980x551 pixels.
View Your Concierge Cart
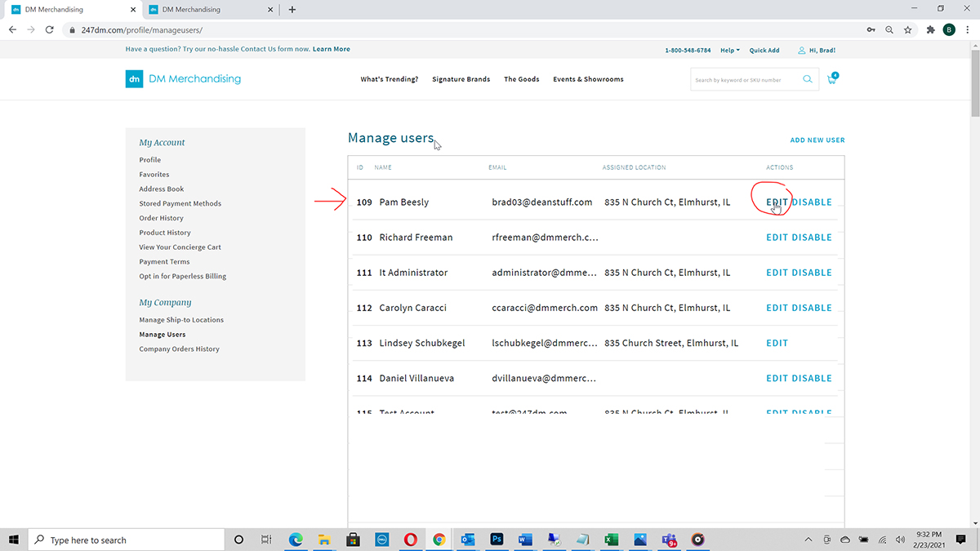(180, 247)
